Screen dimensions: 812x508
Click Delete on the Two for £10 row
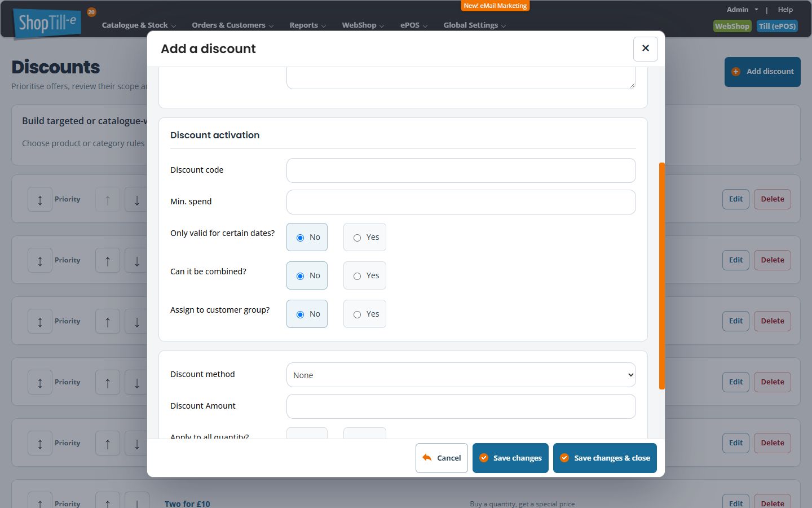pyautogui.click(x=773, y=502)
